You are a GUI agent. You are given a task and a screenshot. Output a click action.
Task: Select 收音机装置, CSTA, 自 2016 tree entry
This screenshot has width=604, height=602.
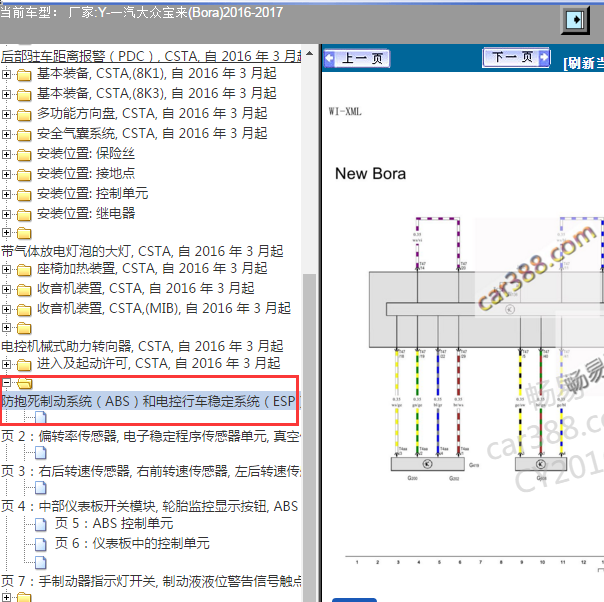pos(146,288)
